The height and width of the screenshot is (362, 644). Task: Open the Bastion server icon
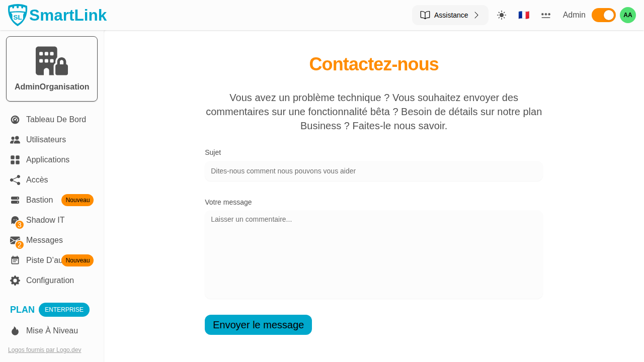[x=15, y=200]
